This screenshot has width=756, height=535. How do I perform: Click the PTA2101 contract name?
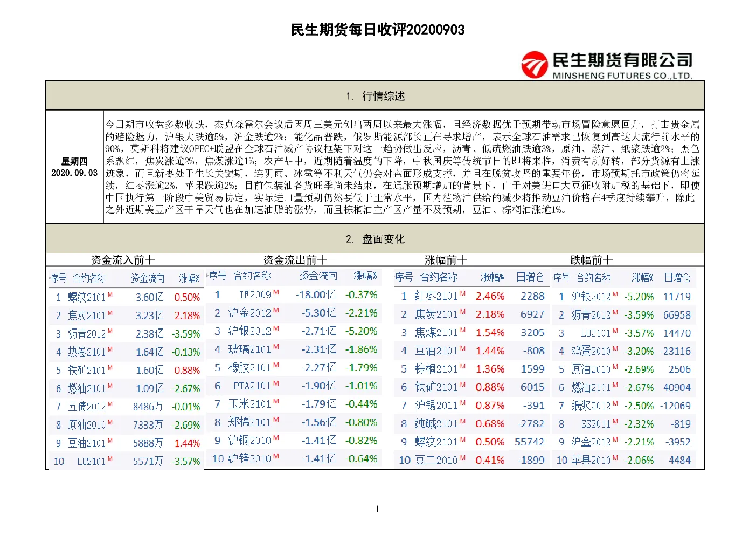pyautogui.click(x=252, y=386)
